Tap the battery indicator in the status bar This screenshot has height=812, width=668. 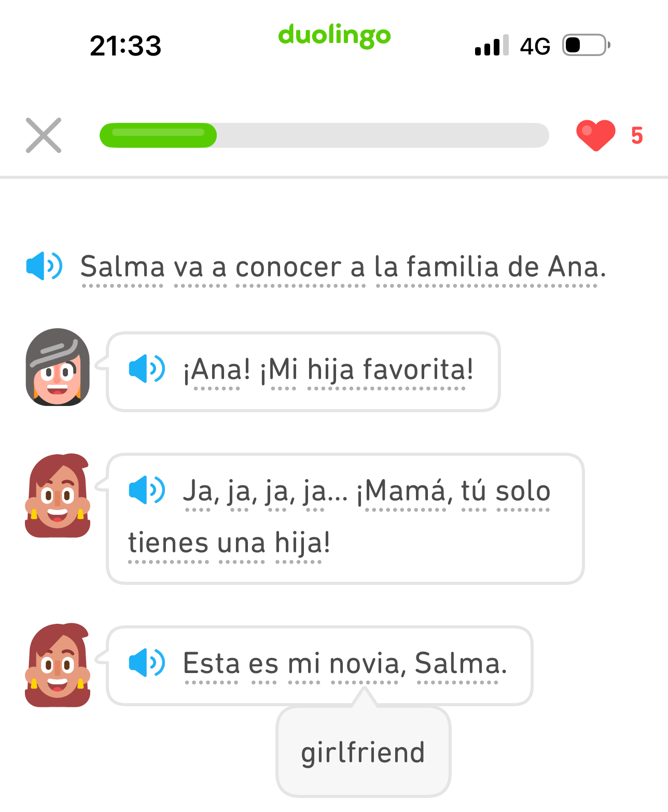coord(587,45)
